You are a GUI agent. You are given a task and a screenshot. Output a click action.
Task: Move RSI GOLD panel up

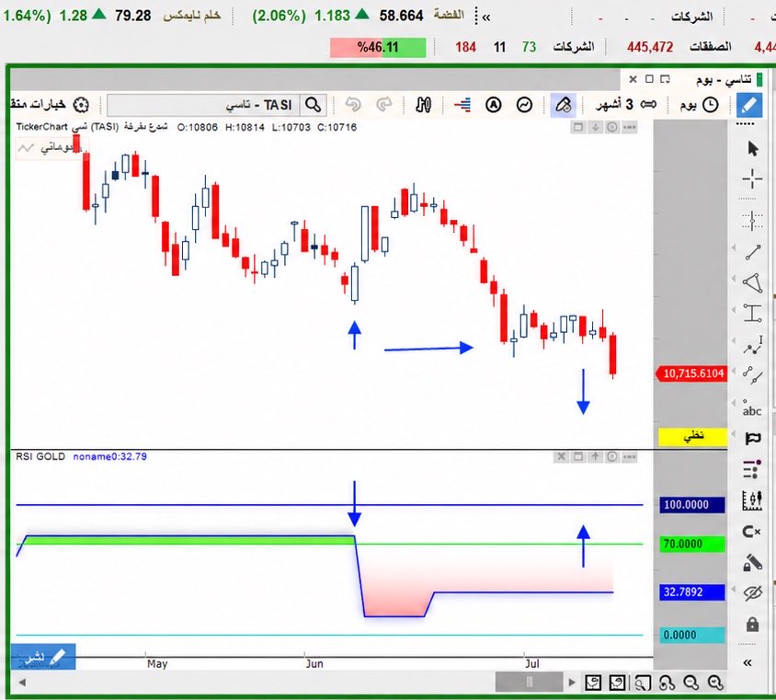[x=596, y=456]
